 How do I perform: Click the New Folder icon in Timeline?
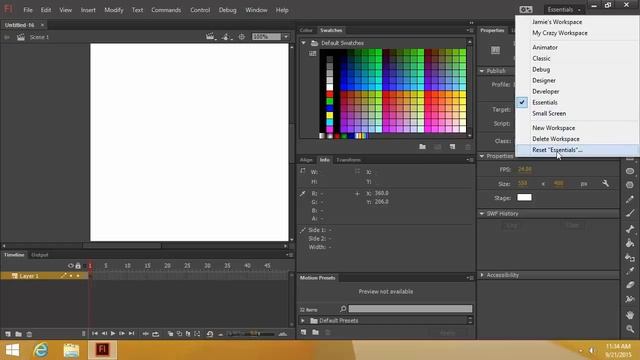18,334
